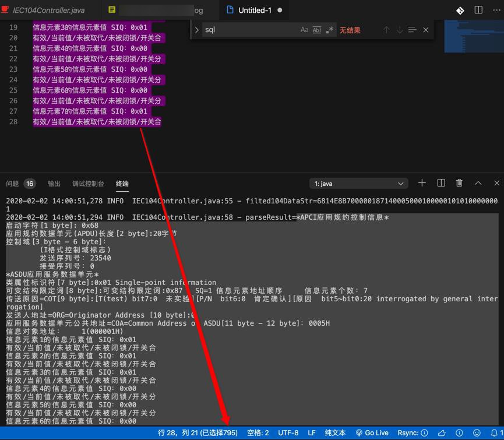Open the Untitled-1 editor tab

click(x=255, y=10)
